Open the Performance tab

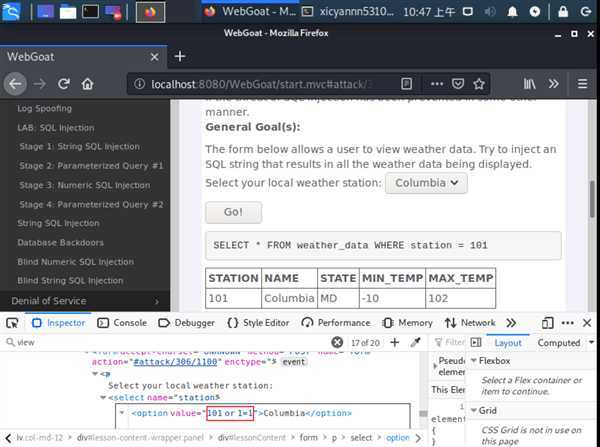click(336, 323)
